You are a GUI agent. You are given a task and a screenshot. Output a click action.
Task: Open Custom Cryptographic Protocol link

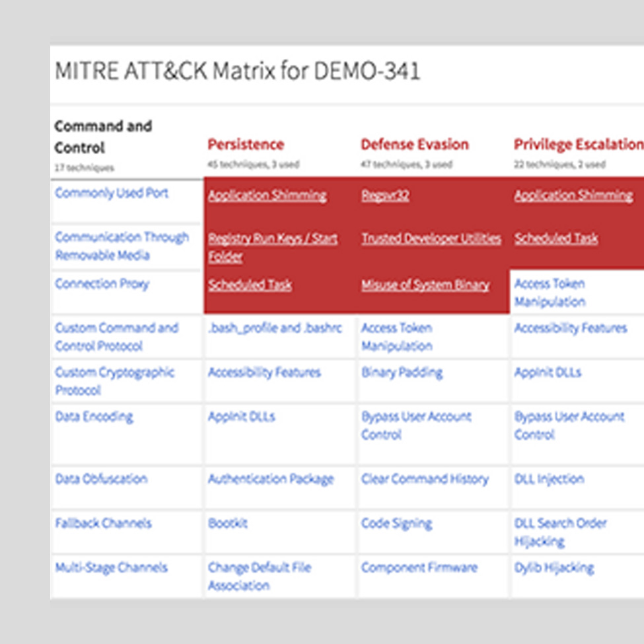click(x=114, y=381)
